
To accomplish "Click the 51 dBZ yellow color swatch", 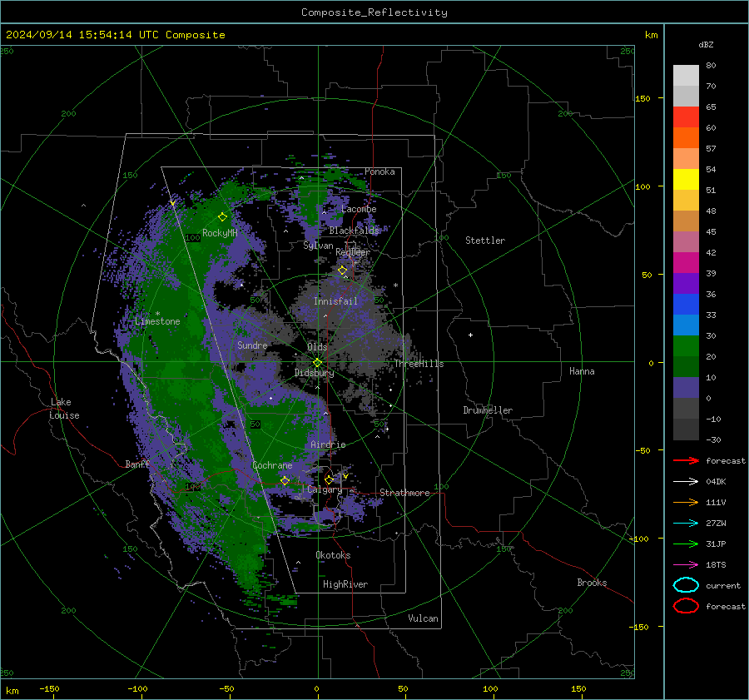I will (x=686, y=179).
